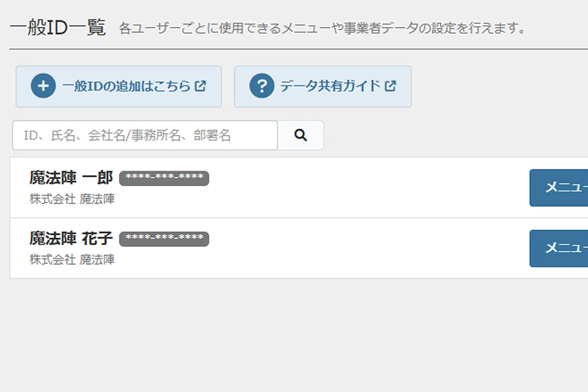Image resolution: width=588 pixels, height=392 pixels.
Task: Open メニュー button for 魔法陣 一郎
Action: point(560,188)
